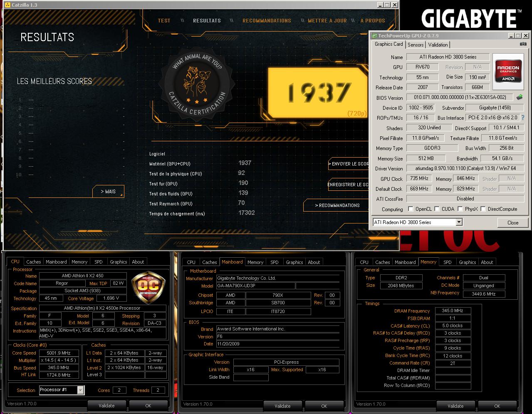Click Validate in the Mainboard window
This screenshot has width=532, height=414.
[x=283, y=406]
